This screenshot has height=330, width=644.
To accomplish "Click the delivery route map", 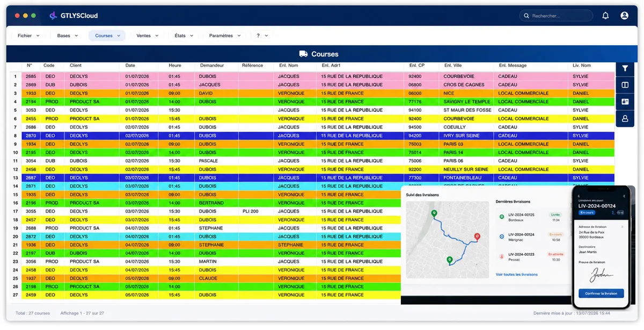I will [447, 239].
